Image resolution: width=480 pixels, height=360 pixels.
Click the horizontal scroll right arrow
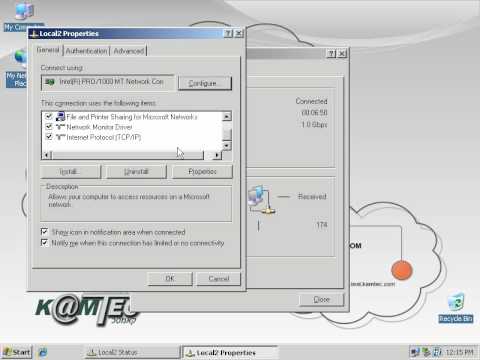[217, 155]
